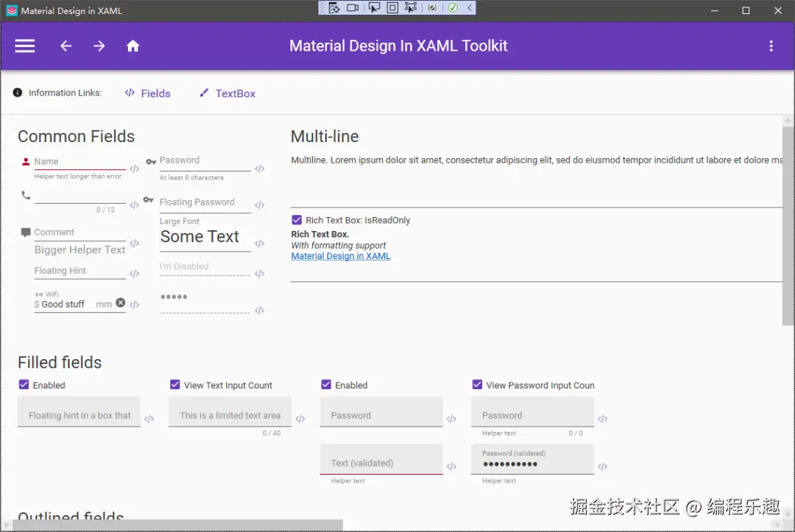The width and height of the screenshot is (795, 532).
Task: View XAML for Password (validated) field
Action: click(602, 467)
